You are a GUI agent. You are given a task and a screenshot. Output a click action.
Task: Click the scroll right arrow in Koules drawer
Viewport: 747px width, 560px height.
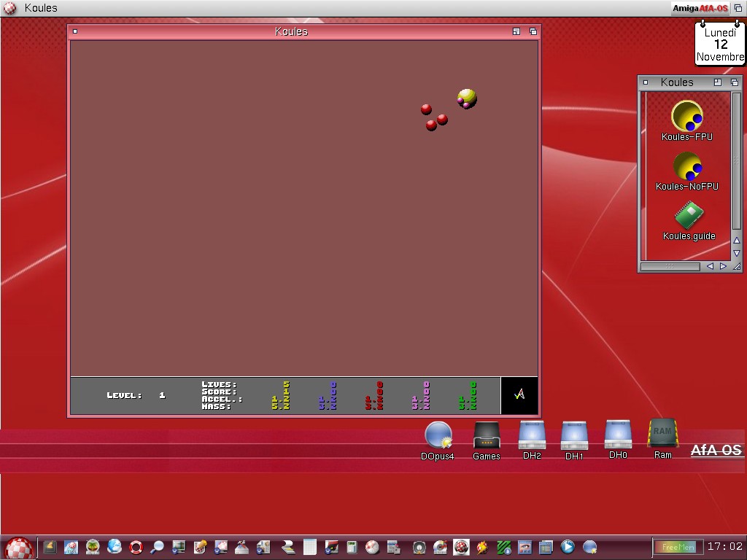tap(723, 267)
